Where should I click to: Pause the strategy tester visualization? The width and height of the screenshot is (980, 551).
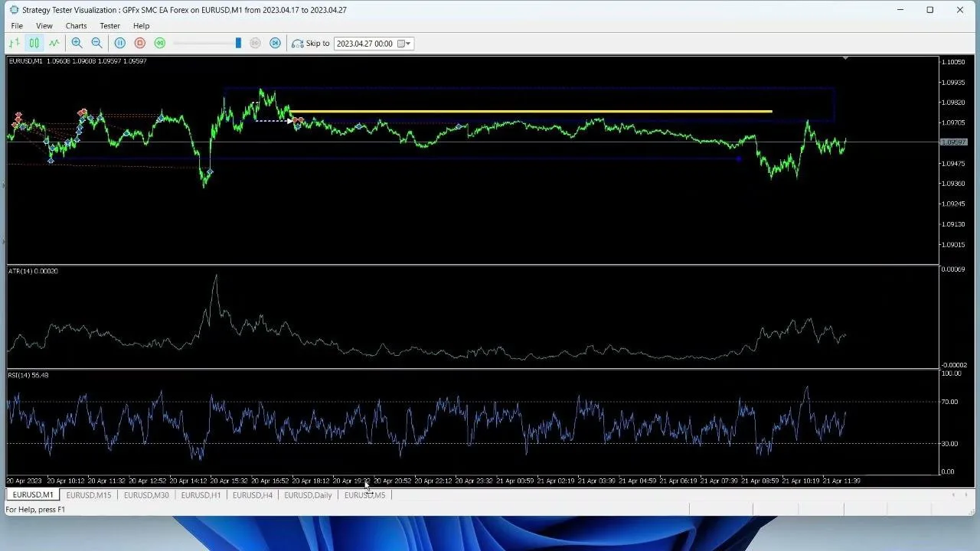click(120, 44)
